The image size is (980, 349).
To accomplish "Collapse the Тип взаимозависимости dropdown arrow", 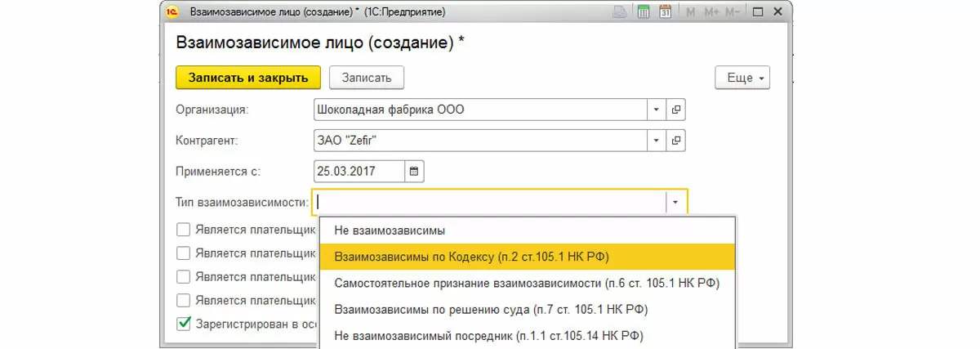I will [676, 201].
